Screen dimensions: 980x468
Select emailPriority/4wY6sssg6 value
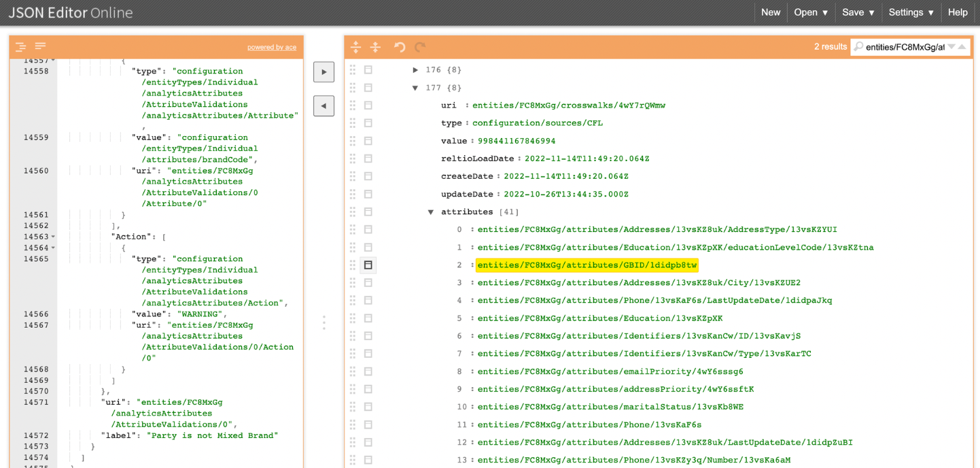pyautogui.click(x=610, y=371)
